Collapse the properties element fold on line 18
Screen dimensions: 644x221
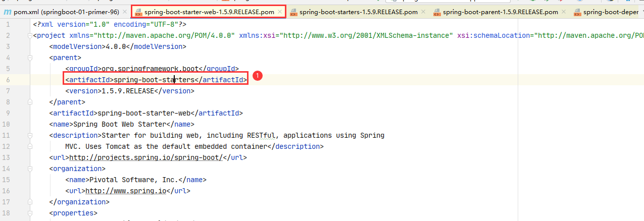pyautogui.click(x=30, y=213)
